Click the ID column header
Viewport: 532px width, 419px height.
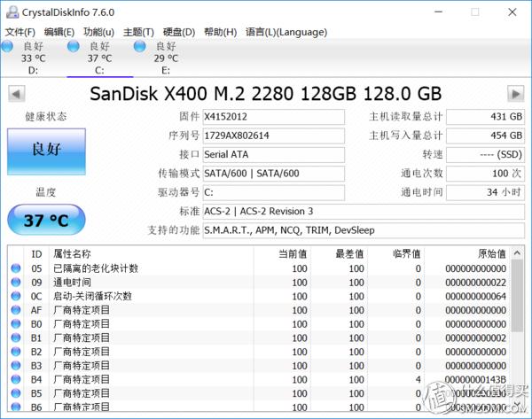pos(36,254)
